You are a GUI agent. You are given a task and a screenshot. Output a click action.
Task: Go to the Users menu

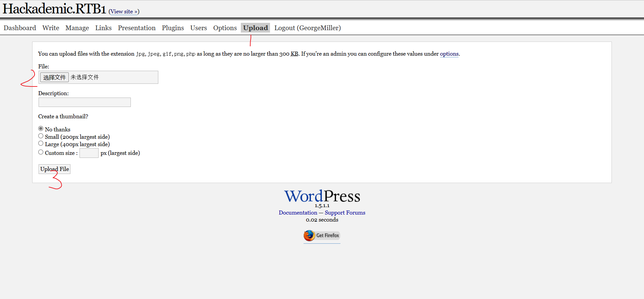tap(199, 28)
